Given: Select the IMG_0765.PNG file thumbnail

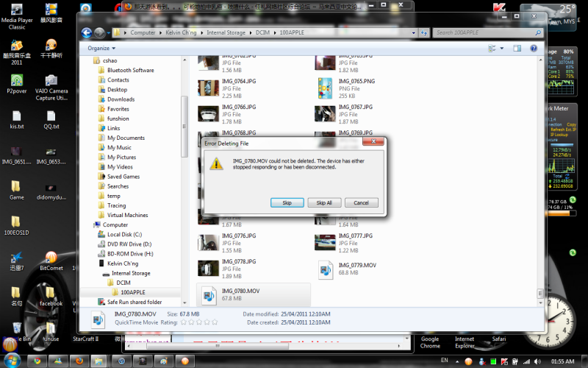Looking at the screenshot, I should point(326,88).
